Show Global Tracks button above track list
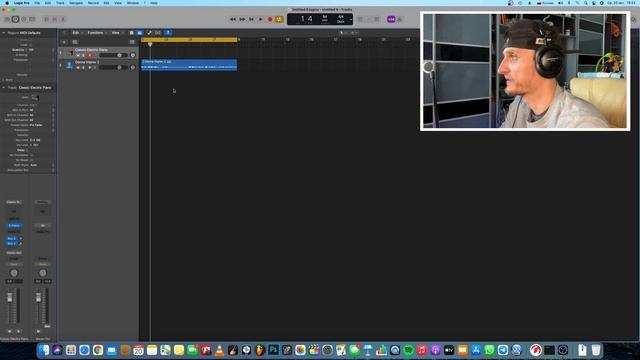640x360 pixels. click(132, 42)
